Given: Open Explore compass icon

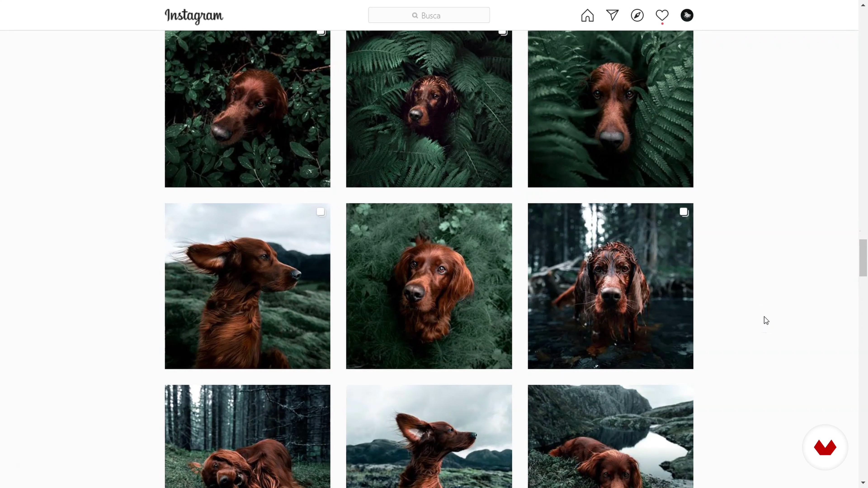Looking at the screenshot, I should point(637,15).
